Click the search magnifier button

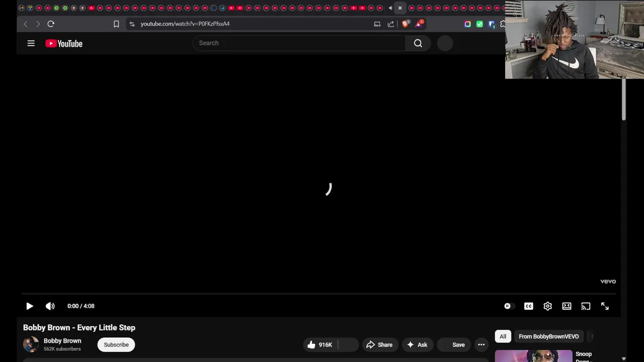418,43
